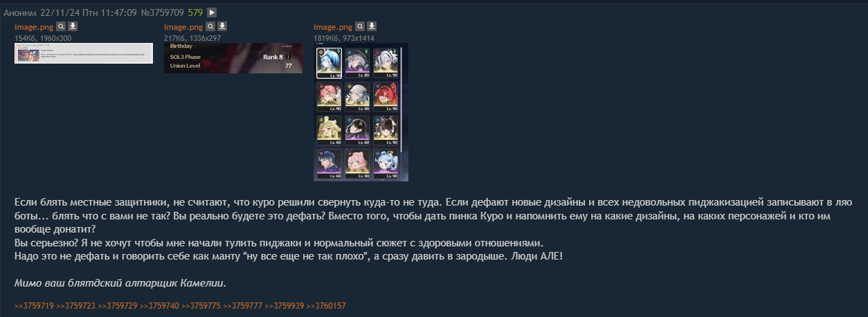Click the search icon beside the first image.png
The height and width of the screenshot is (317, 868).
61,26
